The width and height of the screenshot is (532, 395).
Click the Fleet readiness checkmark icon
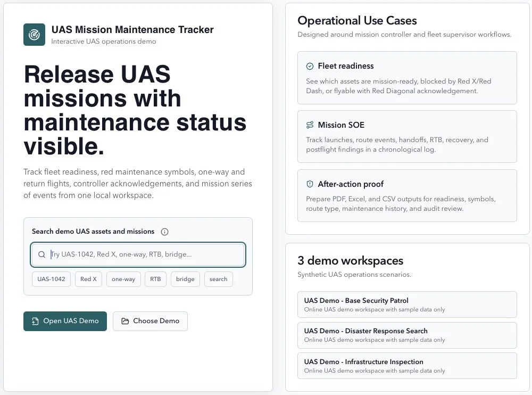tap(310, 66)
